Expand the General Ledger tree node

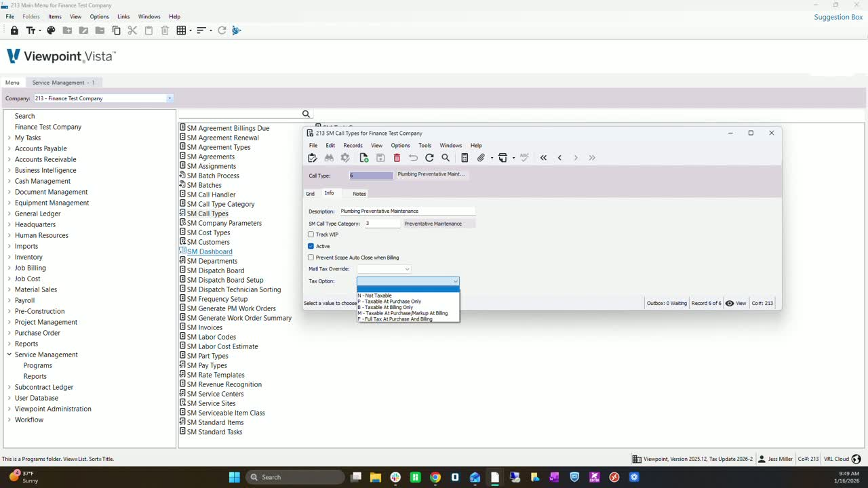click(9, 213)
